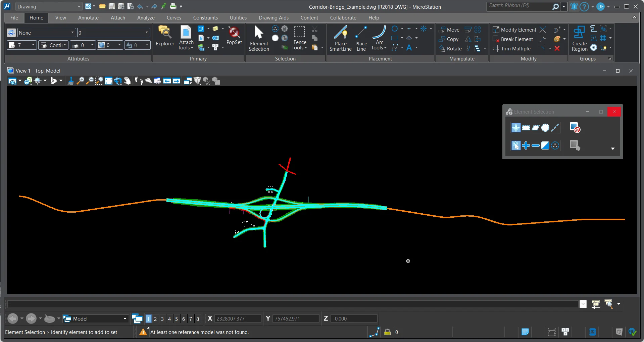Click the Place Text 'A' icon

(409, 48)
